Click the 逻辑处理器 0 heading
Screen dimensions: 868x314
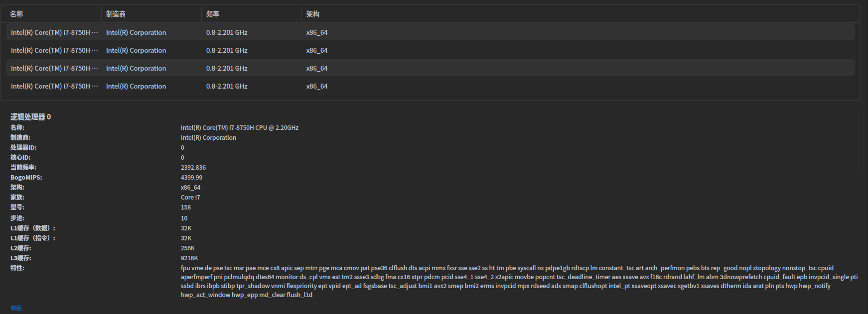point(31,117)
